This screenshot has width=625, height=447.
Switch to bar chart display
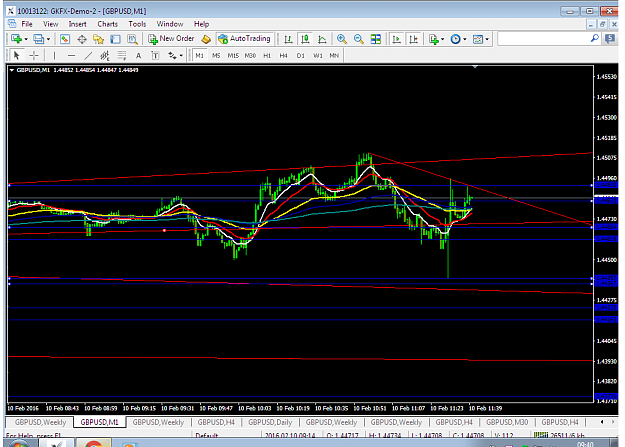[288, 39]
